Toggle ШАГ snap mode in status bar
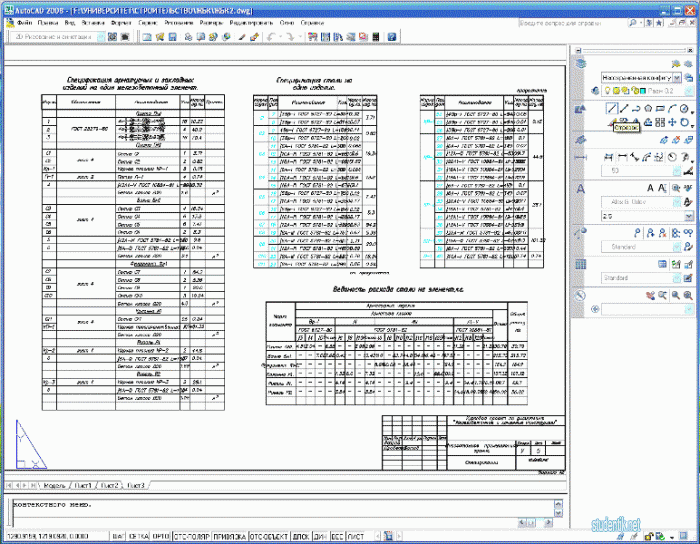Image resolution: width=700 pixels, height=544 pixels. pos(117,536)
